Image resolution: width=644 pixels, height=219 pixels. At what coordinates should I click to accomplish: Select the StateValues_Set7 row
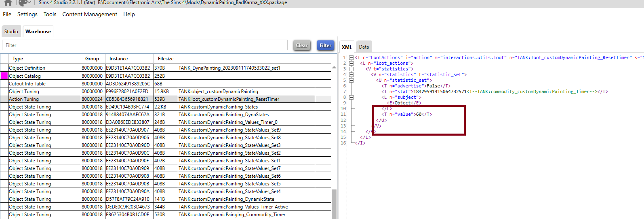pos(166,168)
